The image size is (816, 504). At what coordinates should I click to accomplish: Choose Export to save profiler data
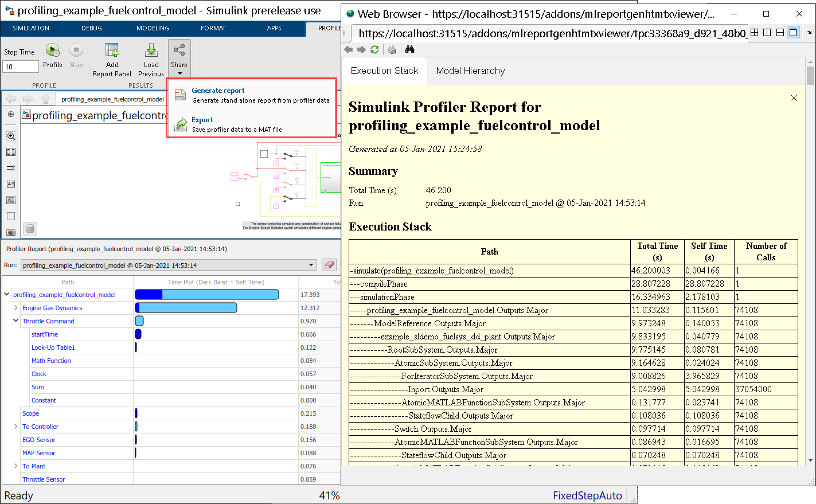[252, 124]
